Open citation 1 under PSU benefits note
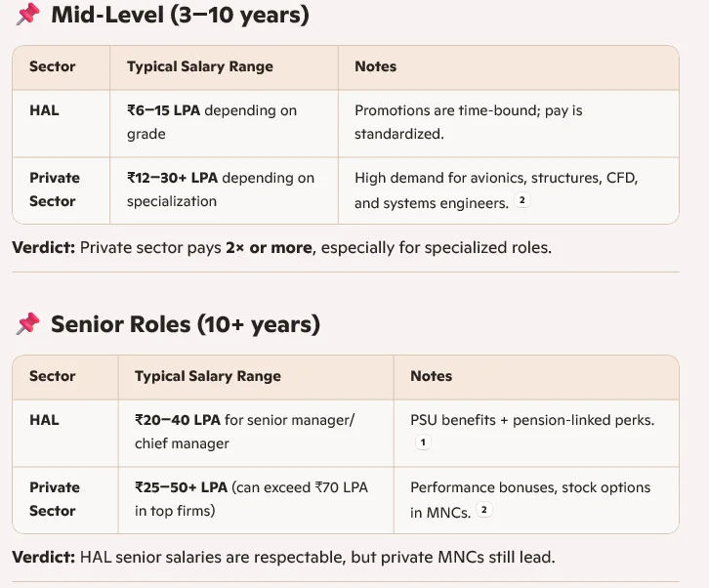Viewport: 709px width, 588px height. 423,442
